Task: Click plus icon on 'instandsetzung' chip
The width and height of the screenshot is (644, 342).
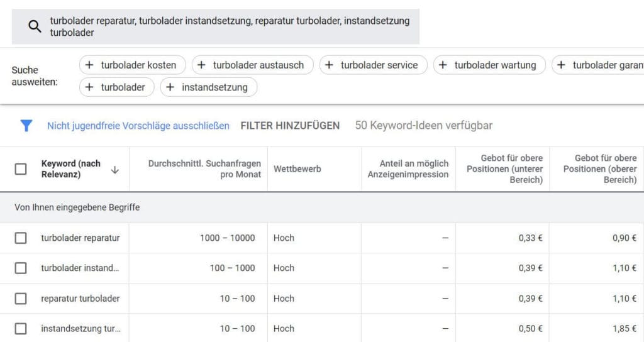Action: (170, 87)
